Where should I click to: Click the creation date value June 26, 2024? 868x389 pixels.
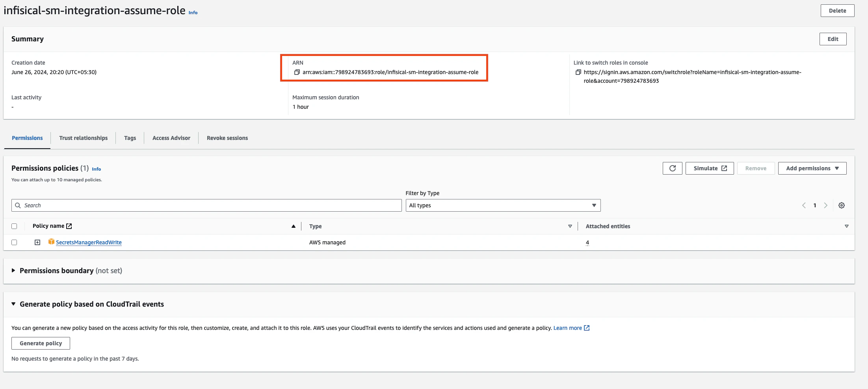[x=54, y=72]
